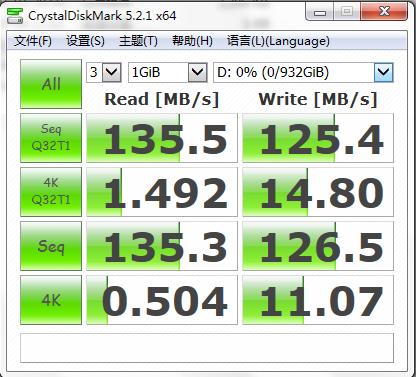Image resolution: width=416 pixels, height=377 pixels.
Task: Close the CrystalDiskMark window
Action: click(x=384, y=12)
